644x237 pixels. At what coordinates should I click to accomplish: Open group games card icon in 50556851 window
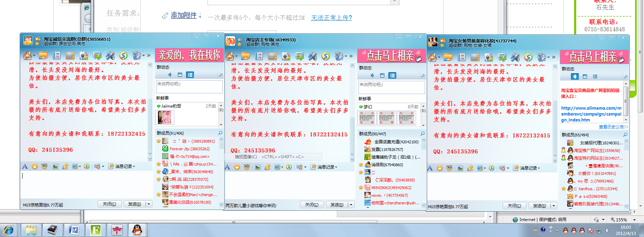83,56
